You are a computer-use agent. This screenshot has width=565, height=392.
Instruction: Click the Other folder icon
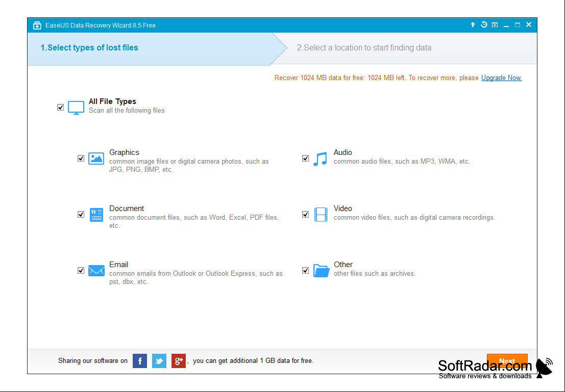pos(321,270)
